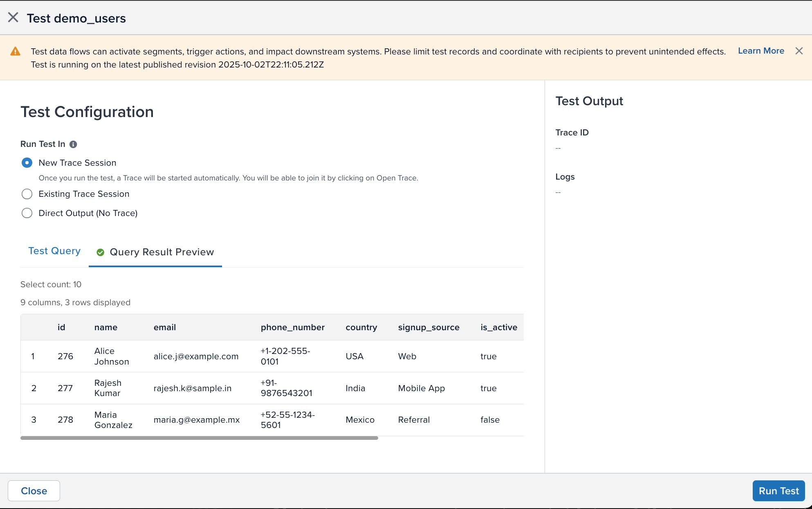812x509 pixels.
Task: Select New Trace Session radio option
Action: tap(27, 163)
